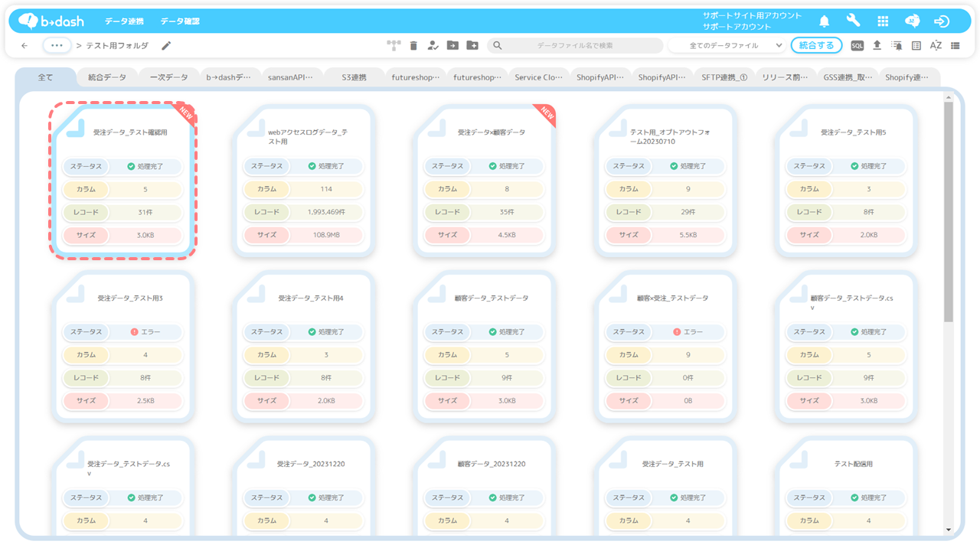
Task: Open the GSS連携_取… tab
Action: [848, 77]
